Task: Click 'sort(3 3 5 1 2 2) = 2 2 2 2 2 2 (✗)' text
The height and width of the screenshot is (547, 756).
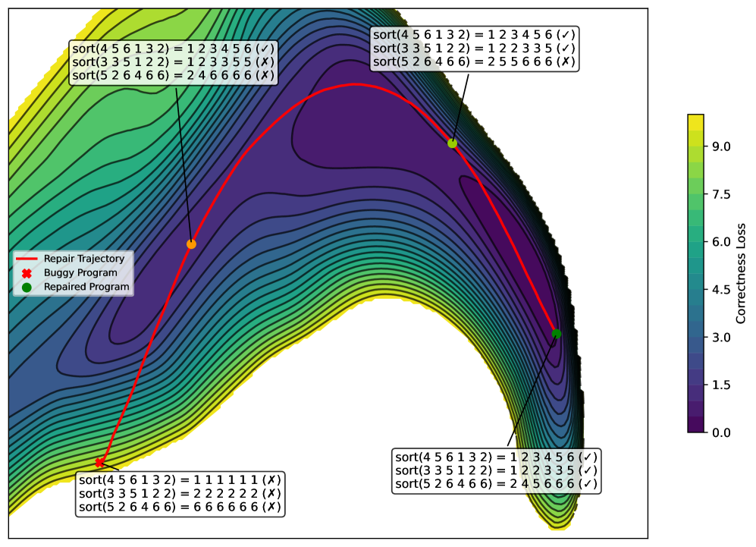Action: pyautogui.click(x=180, y=493)
